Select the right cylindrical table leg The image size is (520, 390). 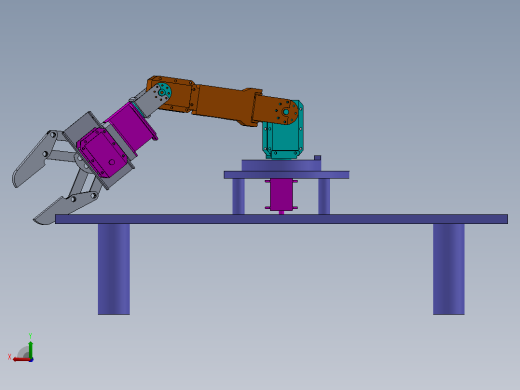(x=449, y=269)
